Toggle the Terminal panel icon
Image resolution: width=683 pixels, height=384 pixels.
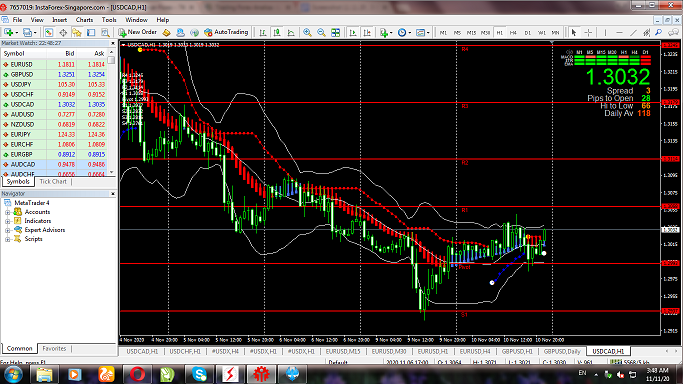pos(91,32)
